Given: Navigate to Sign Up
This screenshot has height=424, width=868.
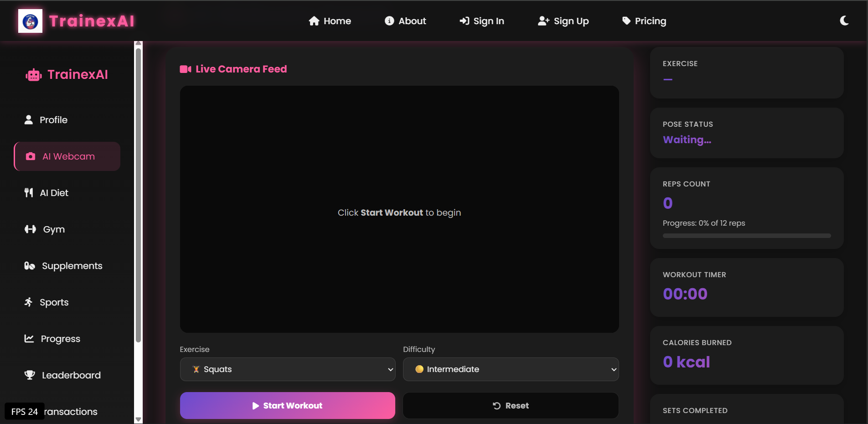Looking at the screenshot, I should [x=563, y=21].
